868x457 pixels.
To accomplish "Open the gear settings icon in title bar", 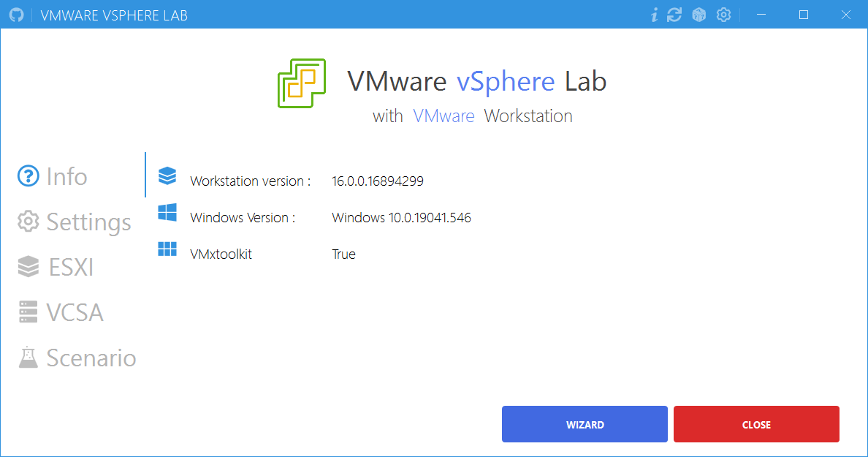I will point(723,15).
